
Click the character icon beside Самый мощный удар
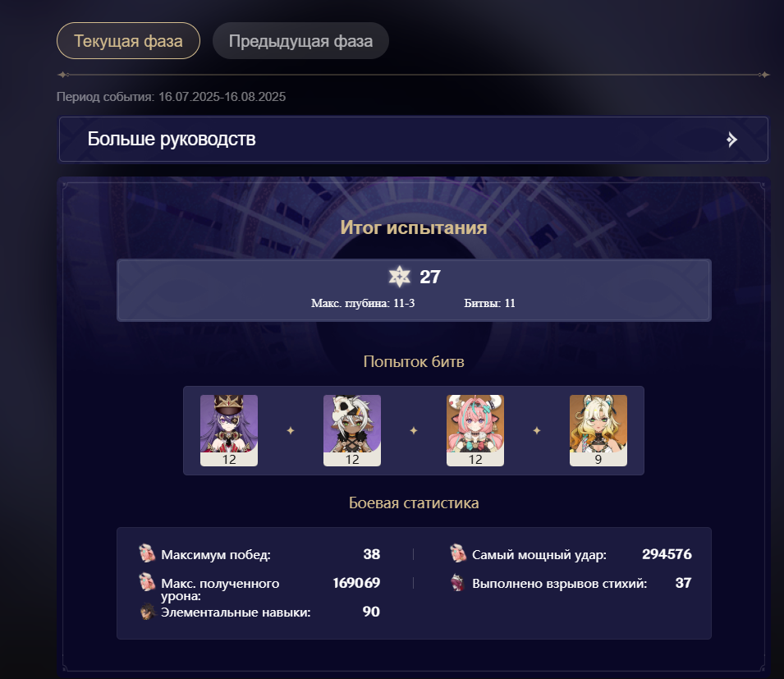[x=458, y=553]
